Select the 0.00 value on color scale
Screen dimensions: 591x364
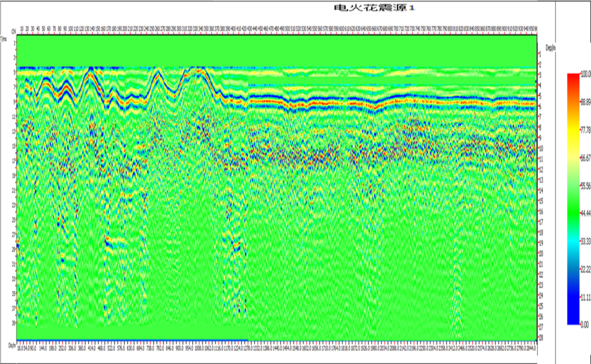coord(584,325)
